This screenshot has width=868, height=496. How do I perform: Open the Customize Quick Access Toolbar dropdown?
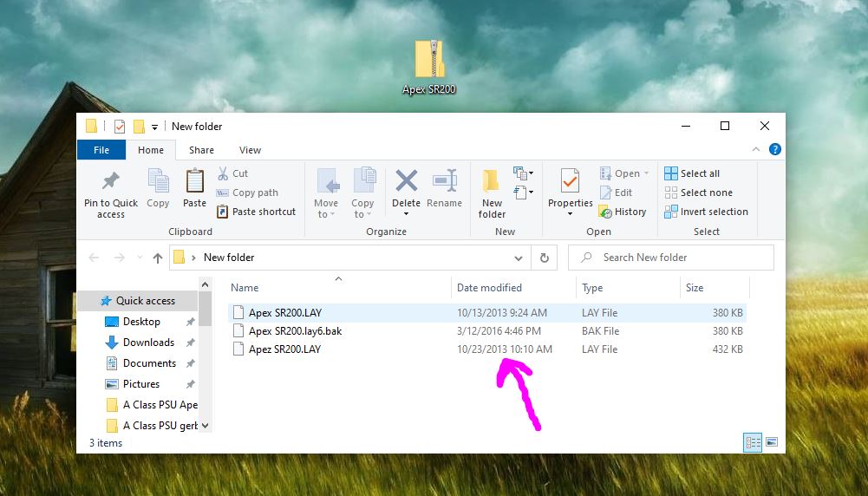pyautogui.click(x=155, y=127)
